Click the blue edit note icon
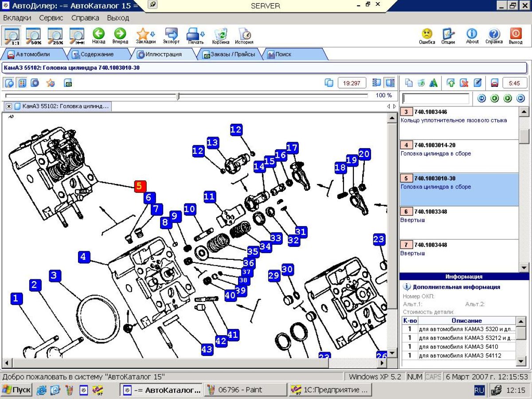 pyautogui.click(x=477, y=83)
